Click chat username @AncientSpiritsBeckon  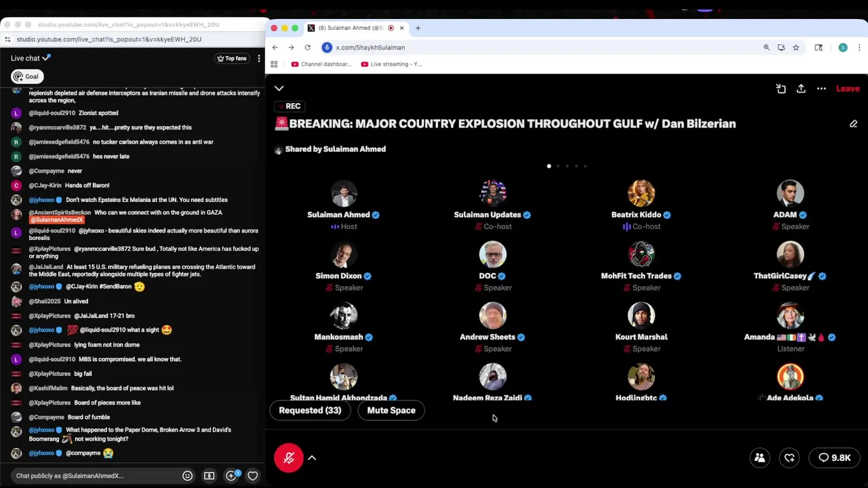click(60, 213)
